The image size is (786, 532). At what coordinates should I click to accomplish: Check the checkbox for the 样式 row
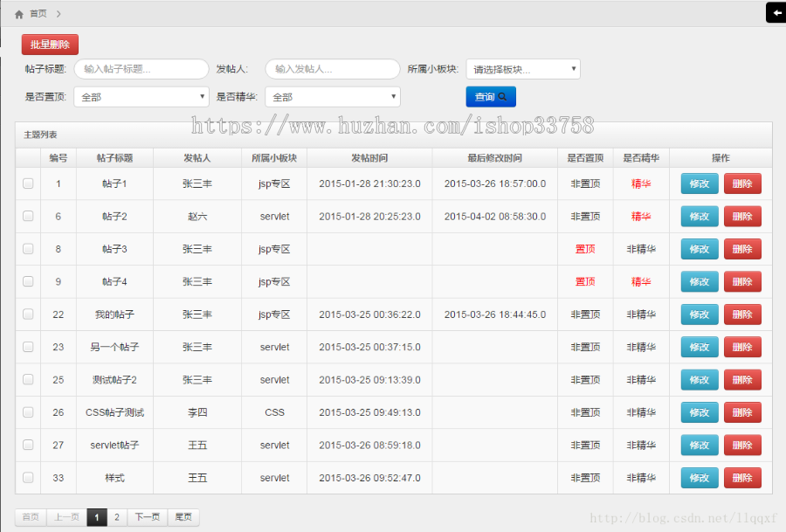(x=27, y=478)
